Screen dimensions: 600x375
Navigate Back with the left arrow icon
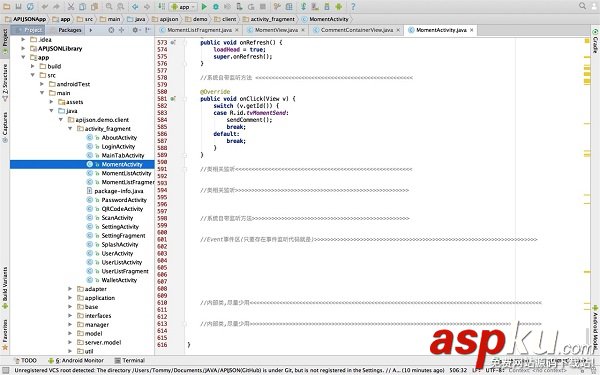pos(135,7)
